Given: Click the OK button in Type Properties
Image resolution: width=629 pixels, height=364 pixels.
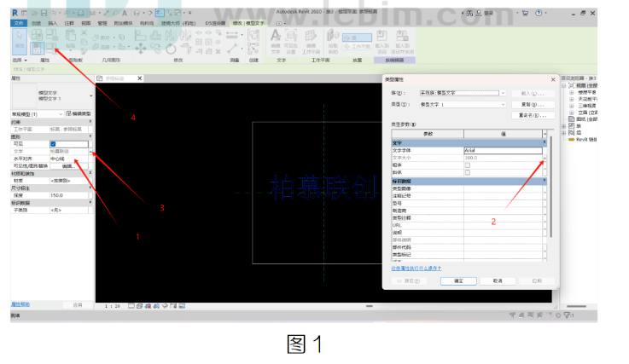Looking at the screenshot, I should point(458,281).
